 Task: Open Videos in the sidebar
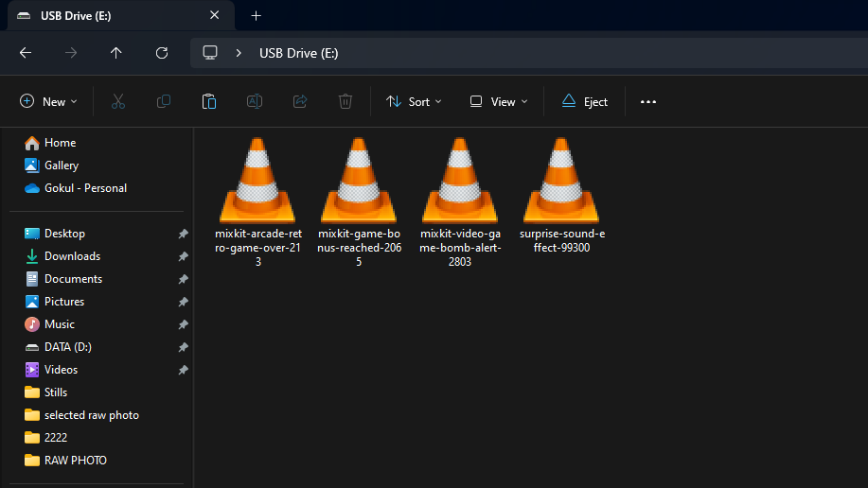click(51, 370)
